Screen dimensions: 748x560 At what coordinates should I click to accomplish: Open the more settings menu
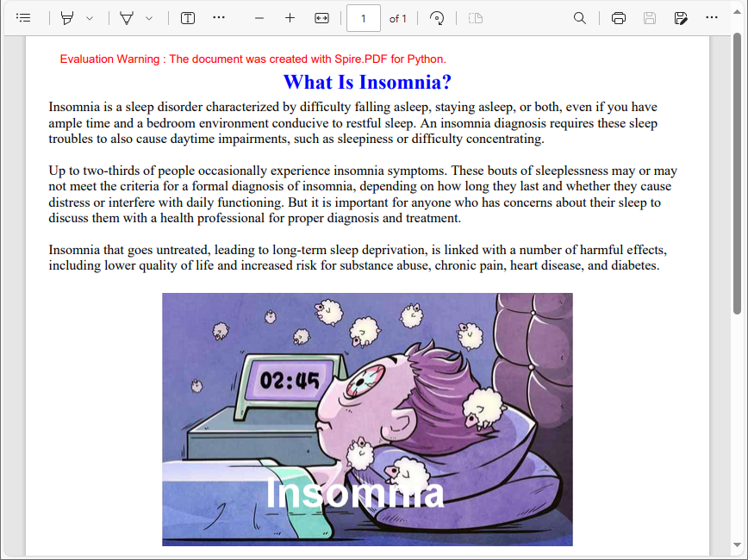712,17
